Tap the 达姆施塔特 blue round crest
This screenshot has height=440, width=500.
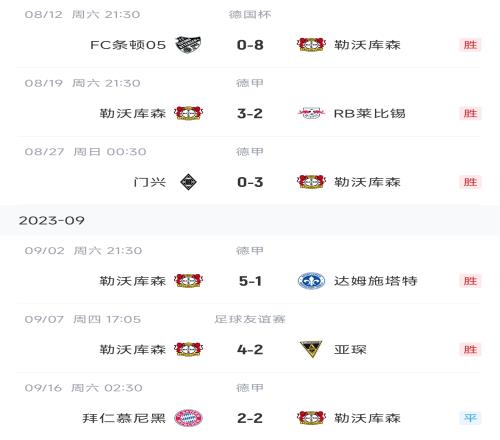click(311, 281)
